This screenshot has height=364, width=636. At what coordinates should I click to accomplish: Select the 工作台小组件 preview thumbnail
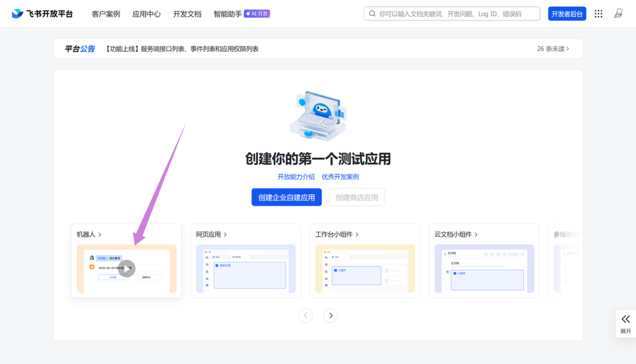[x=365, y=269]
